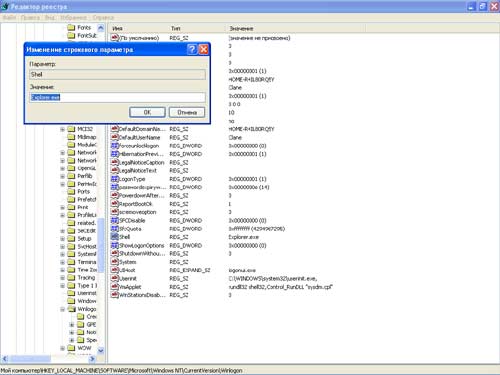Click the logonui.exe value data

pos(242,270)
